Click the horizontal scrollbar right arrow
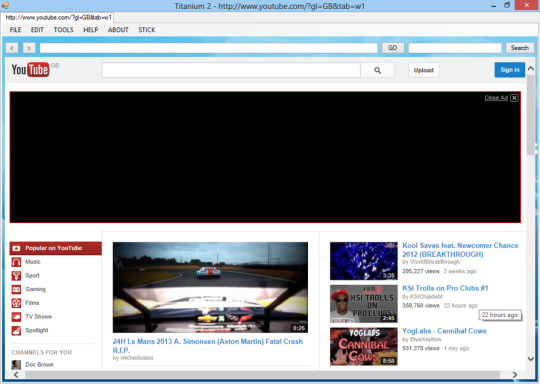 (515, 374)
